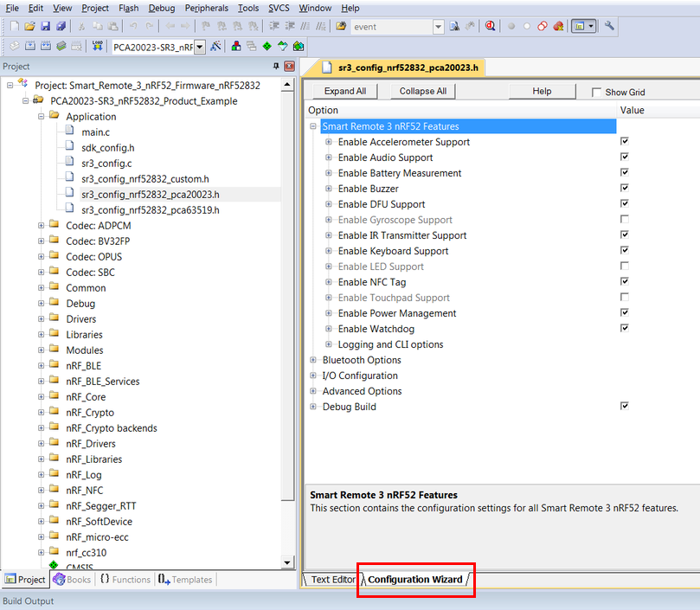Toggle Enable IR Transmitter Support checkbox

tap(625, 234)
